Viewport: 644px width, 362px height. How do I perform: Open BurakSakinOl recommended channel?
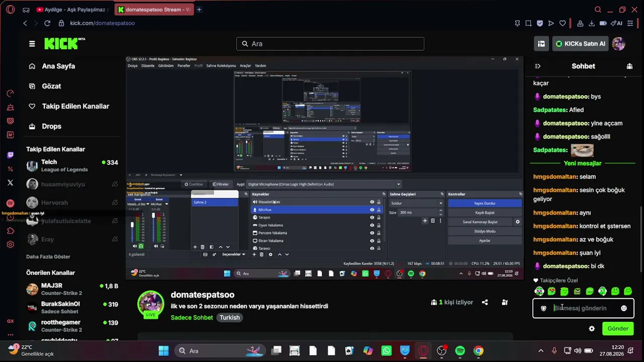coord(72,307)
